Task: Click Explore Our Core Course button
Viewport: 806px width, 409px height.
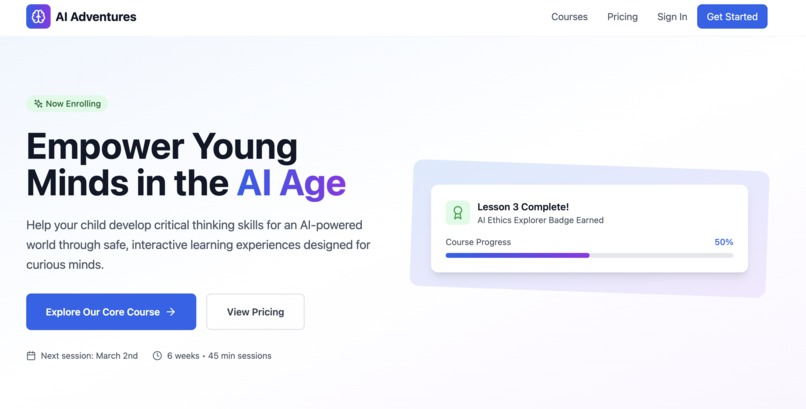Action: pos(111,312)
